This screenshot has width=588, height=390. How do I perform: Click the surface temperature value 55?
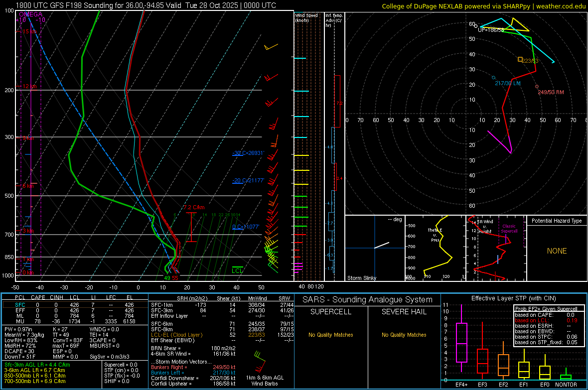click(x=175, y=278)
